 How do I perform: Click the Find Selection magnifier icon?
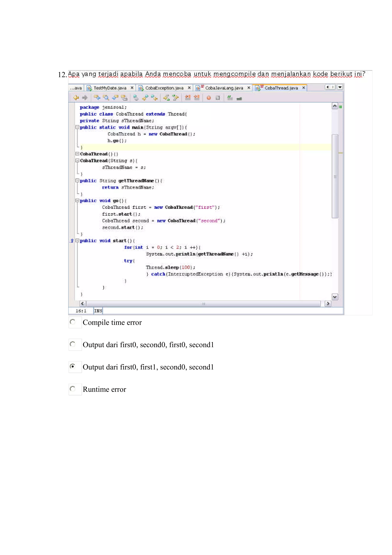point(106,98)
